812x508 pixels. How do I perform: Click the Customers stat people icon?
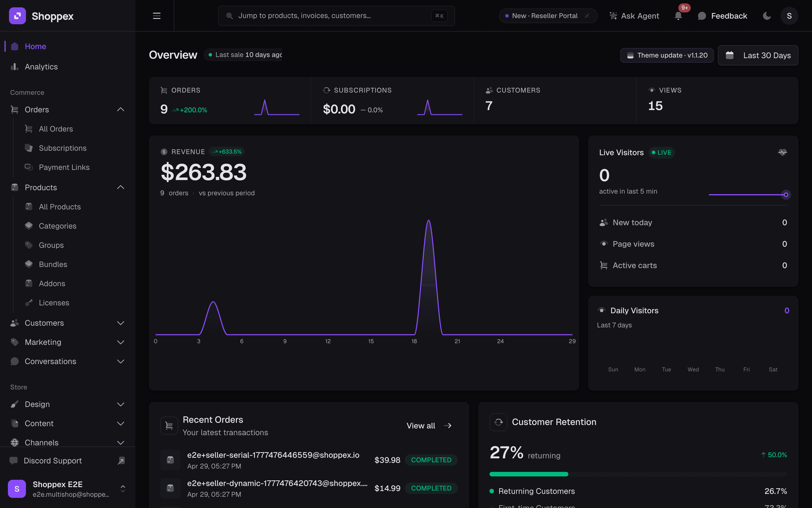click(489, 90)
